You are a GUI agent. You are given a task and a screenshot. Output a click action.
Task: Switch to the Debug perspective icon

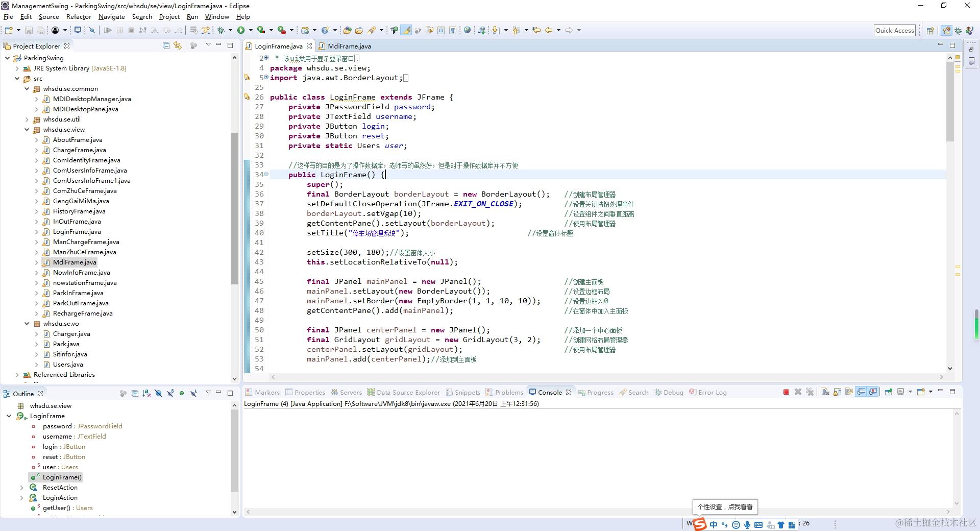click(958, 31)
